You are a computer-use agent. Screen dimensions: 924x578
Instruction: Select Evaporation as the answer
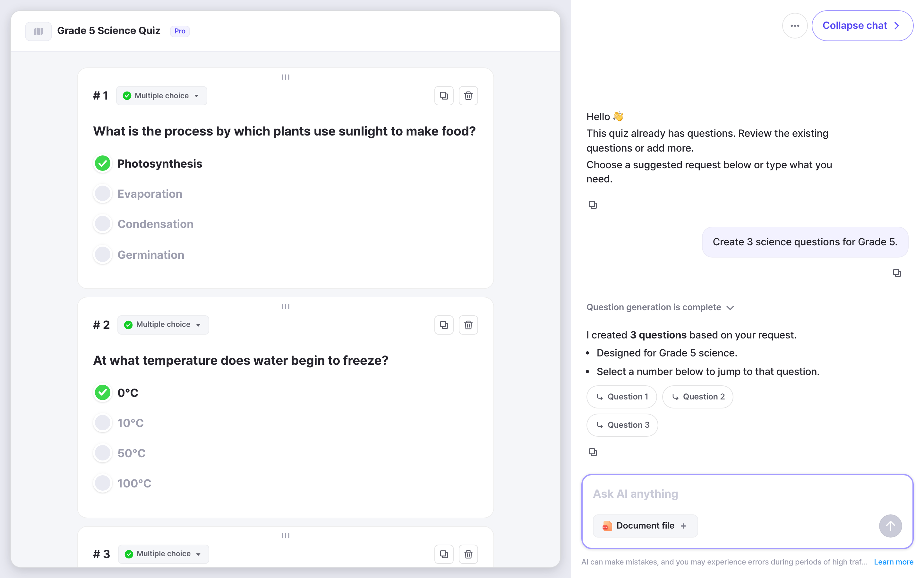[103, 194]
